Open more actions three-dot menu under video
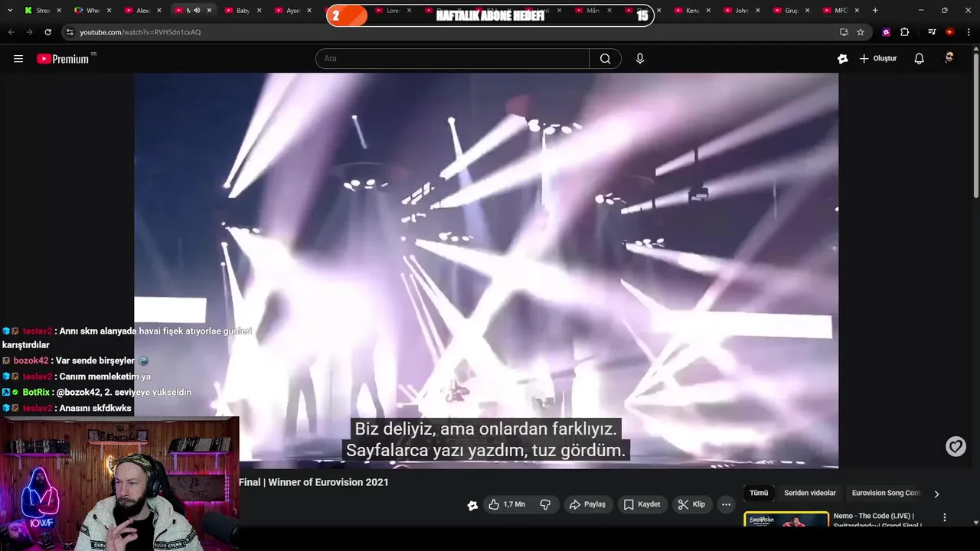This screenshot has width=980, height=551. [726, 504]
